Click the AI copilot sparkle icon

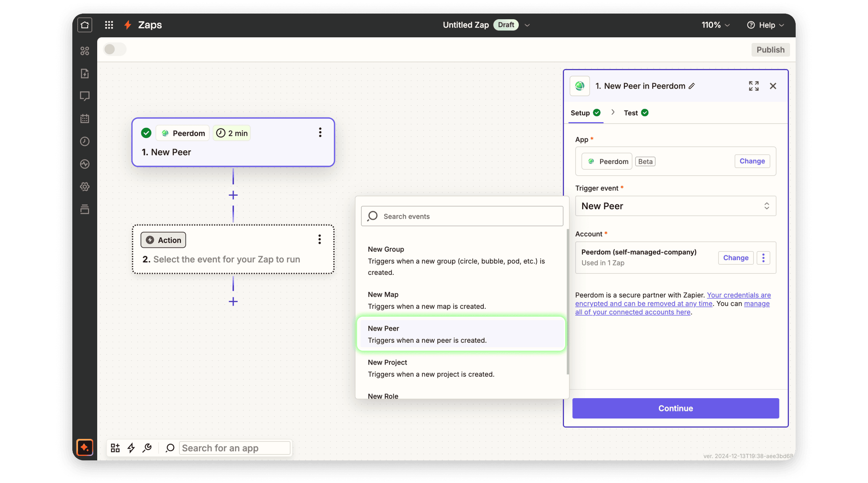pyautogui.click(x=85, y=448)
